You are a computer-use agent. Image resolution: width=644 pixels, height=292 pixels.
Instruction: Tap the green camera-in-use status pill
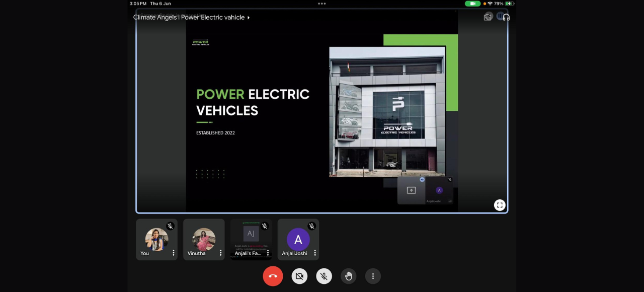click(x=472, y=4)
